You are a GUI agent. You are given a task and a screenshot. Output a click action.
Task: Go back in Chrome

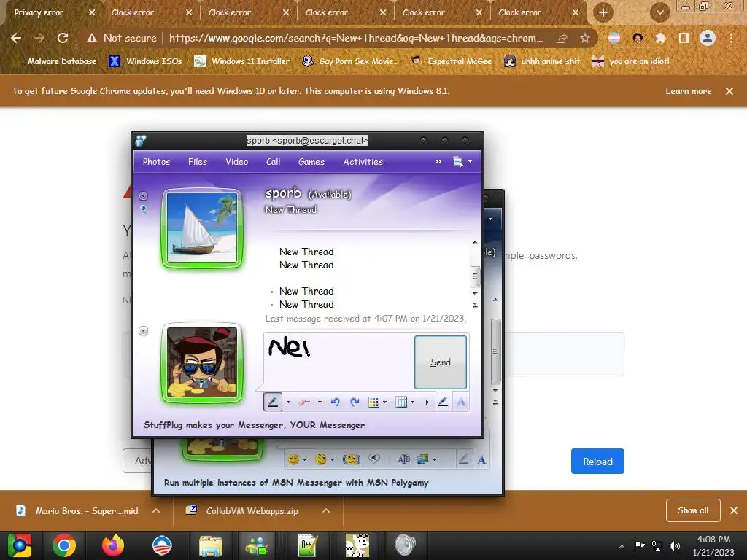16,38
